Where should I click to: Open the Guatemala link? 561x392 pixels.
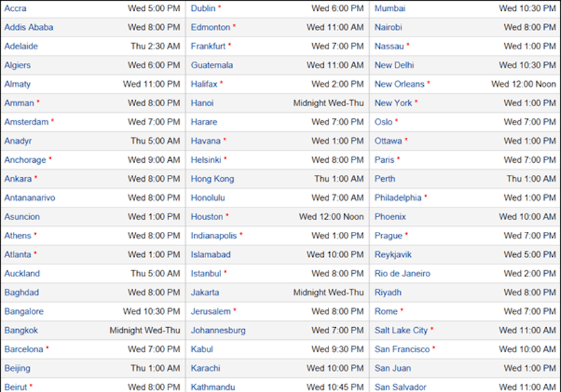[x=212, y=65]
